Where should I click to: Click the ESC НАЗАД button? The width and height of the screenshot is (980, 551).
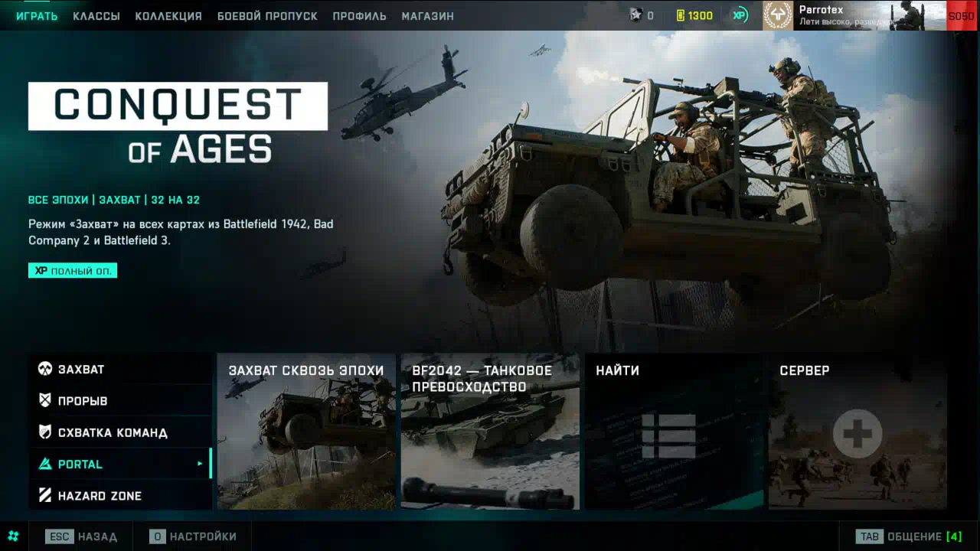click(x=81, y=536)
